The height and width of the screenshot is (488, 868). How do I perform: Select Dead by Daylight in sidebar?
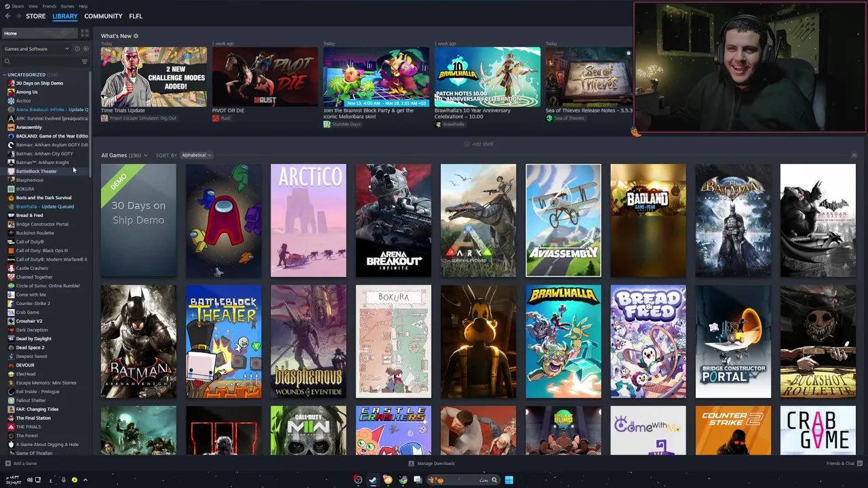point(34,339)
